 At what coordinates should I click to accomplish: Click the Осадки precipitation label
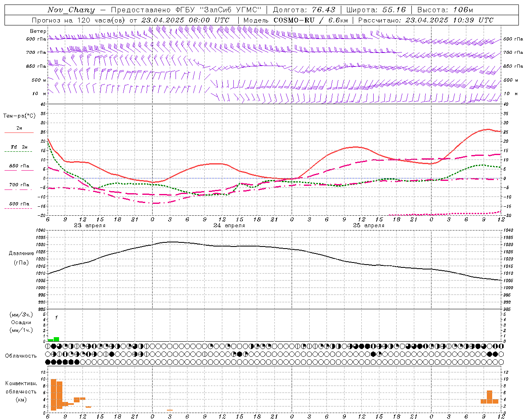21,322
